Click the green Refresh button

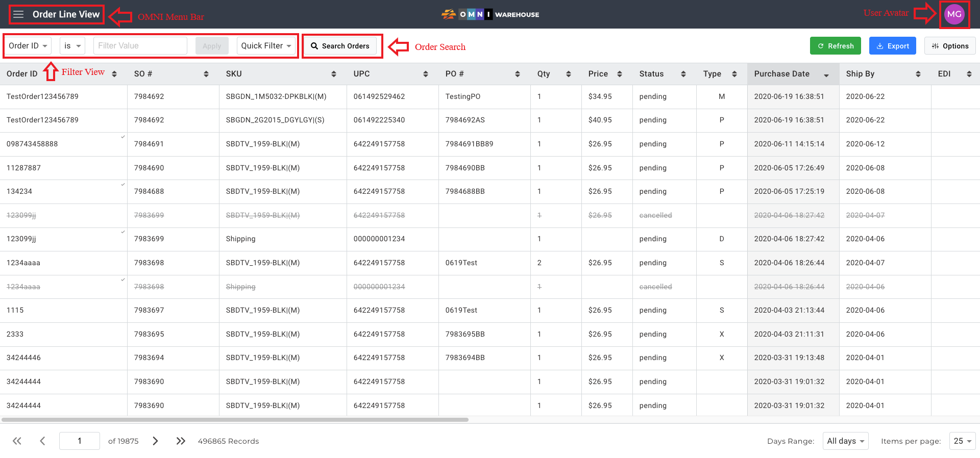(836, 46)
